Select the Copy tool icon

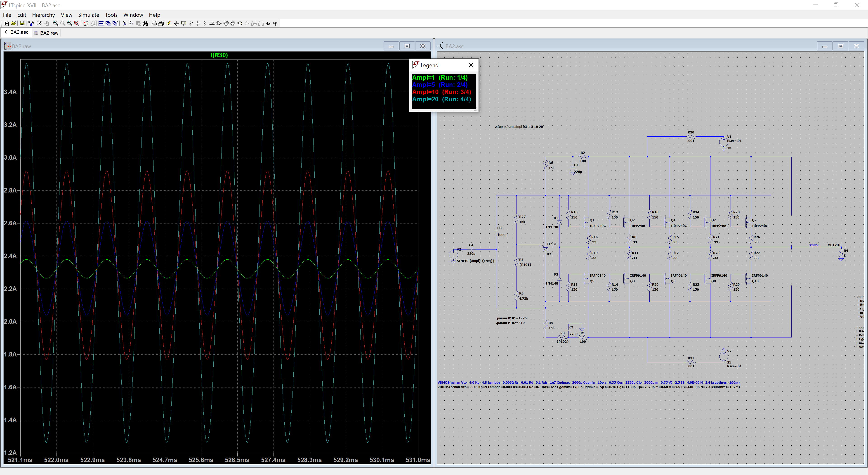(131, 23)
